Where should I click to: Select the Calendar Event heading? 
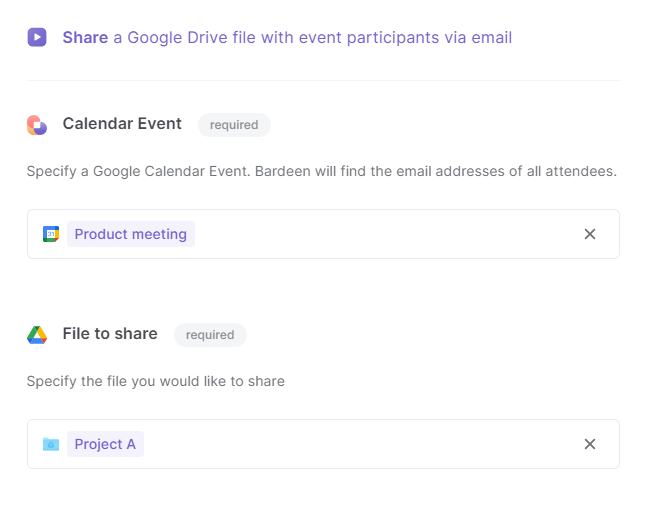point(122,124)
